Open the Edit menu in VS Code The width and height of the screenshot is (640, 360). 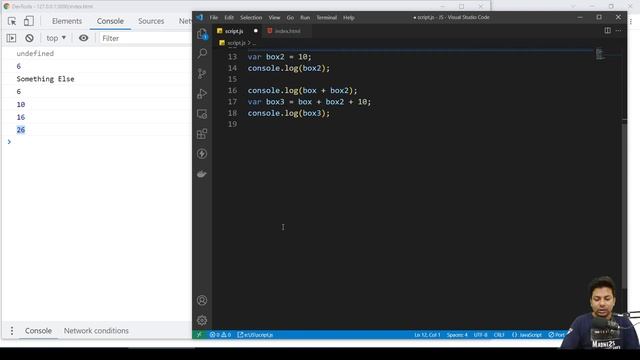point(229,18)
